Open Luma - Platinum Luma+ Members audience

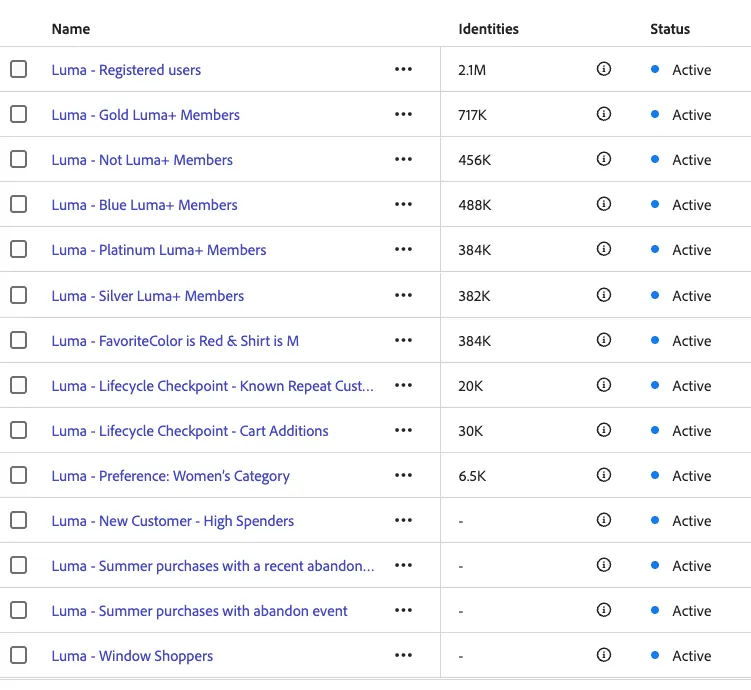pos(159,250)
